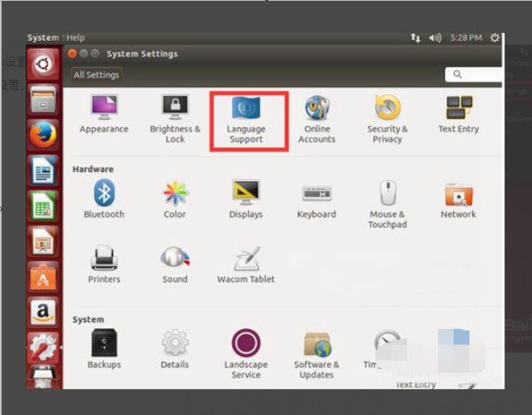532x415 pixels.
Task: Click the network indicator in top panel
Action: point(416,37)
